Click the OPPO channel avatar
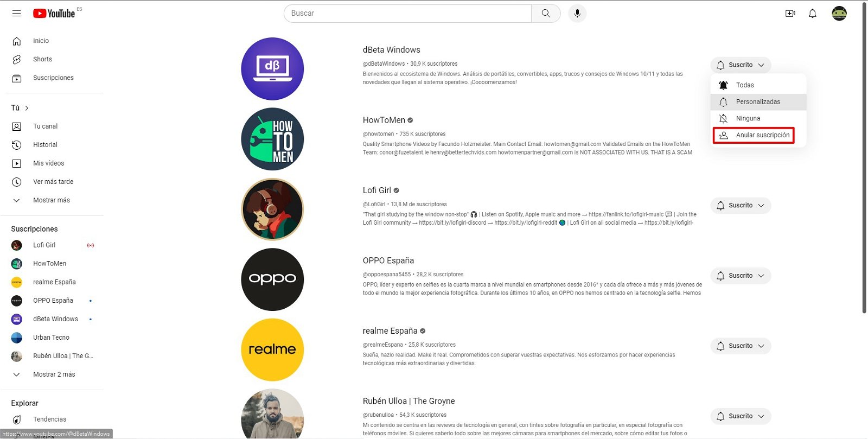868x439 pixels. point(272,279)
